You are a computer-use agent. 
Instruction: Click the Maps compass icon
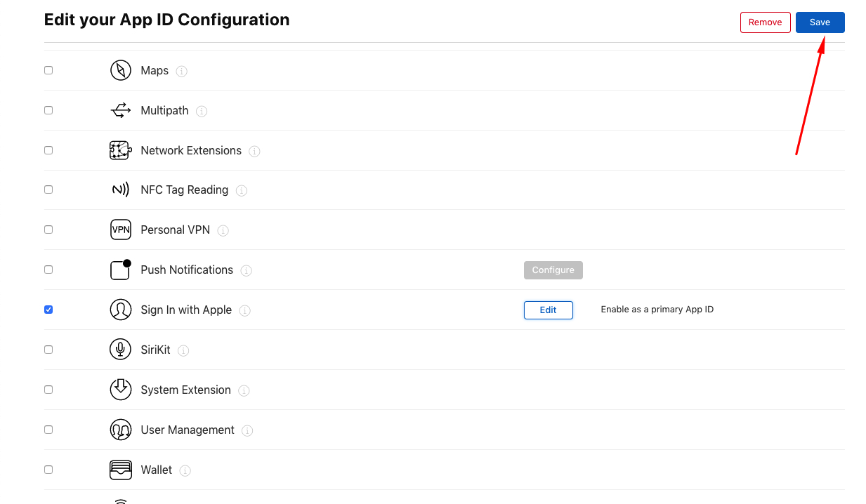coord(121,70)
